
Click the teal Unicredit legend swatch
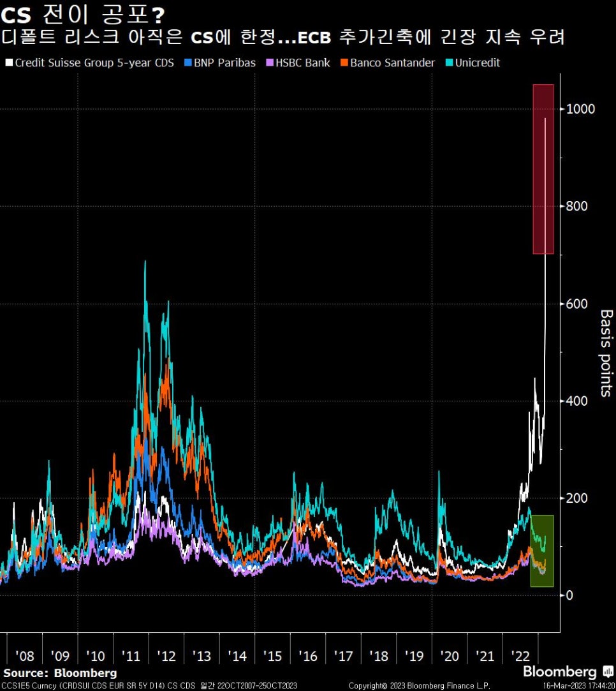point(450,63)
